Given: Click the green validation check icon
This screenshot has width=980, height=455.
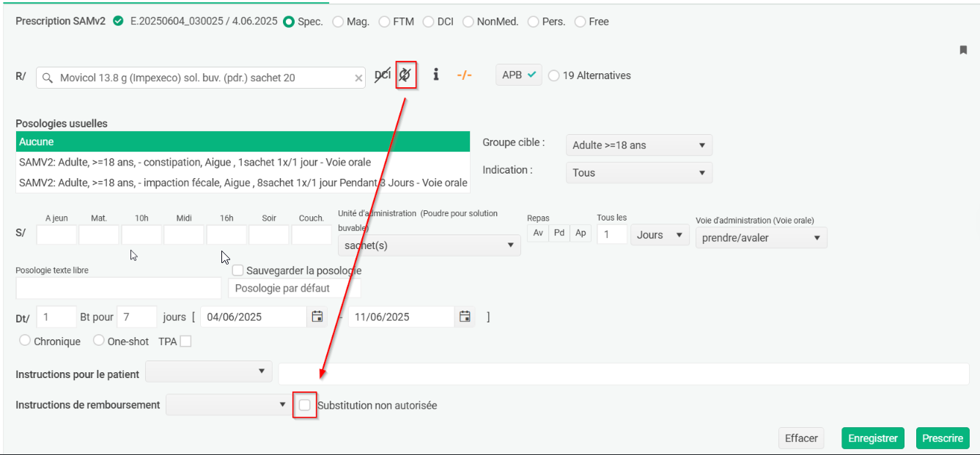Looking at the screenshot, I should click(118, 21).
